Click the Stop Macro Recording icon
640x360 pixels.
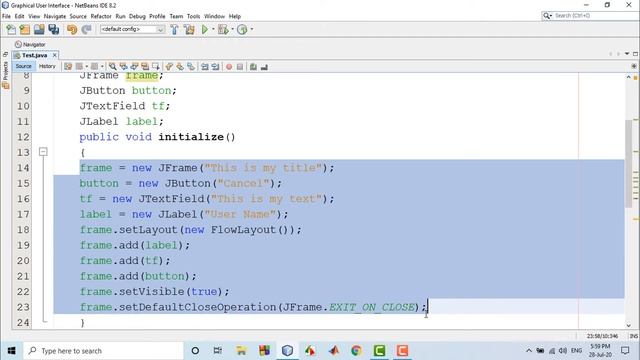coord(240,67)
